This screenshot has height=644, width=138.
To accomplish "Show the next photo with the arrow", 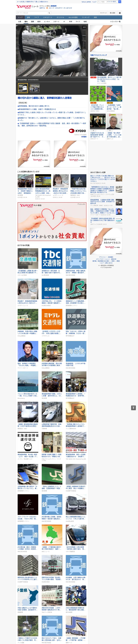I will pyautogui.click(x=84, y=51).
